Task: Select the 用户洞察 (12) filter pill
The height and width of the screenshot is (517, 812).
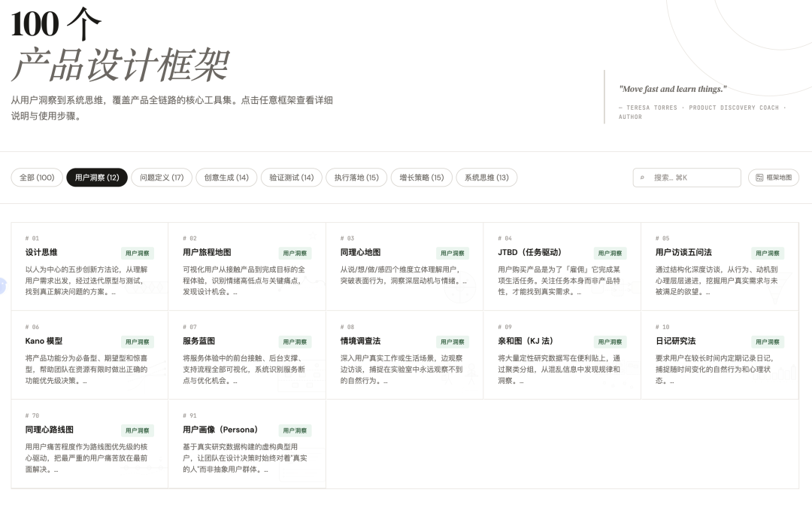Action: click(x=97, y=178)
